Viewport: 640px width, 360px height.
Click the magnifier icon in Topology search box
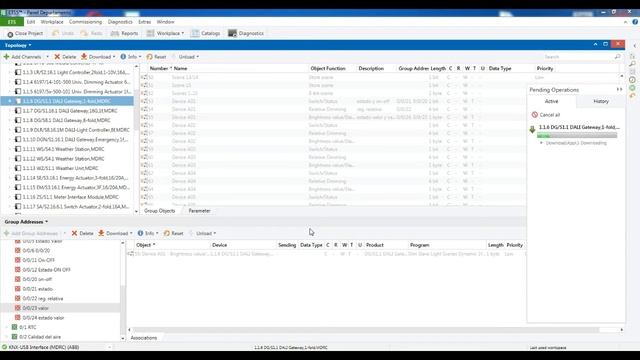[x=618, y=57]
